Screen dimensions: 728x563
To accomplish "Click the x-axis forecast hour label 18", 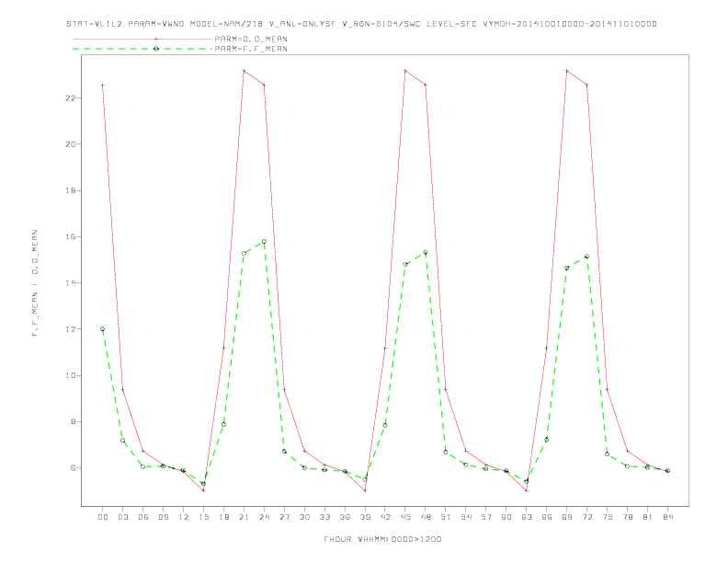I will 223,517.
